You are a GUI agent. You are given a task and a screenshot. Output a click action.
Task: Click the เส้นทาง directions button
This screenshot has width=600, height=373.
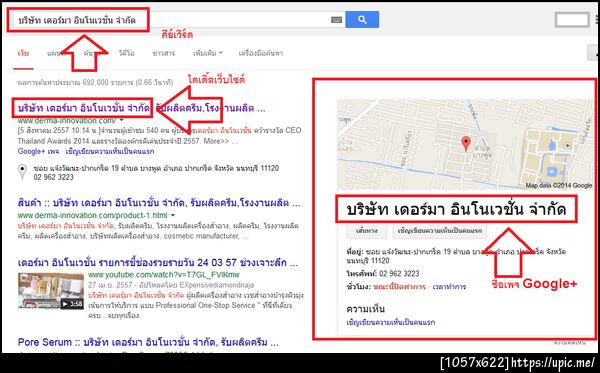click(x=366, y=231)
